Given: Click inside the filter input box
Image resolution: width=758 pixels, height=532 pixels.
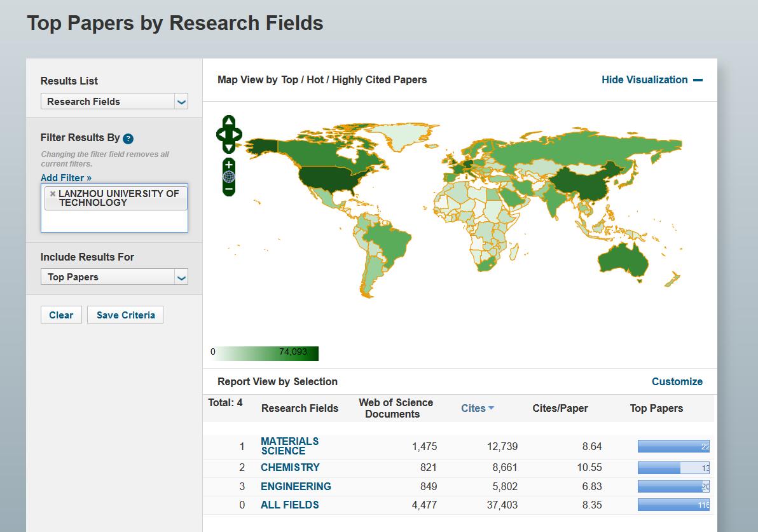Looking at the screenshot, I should [x=114, y=221].
